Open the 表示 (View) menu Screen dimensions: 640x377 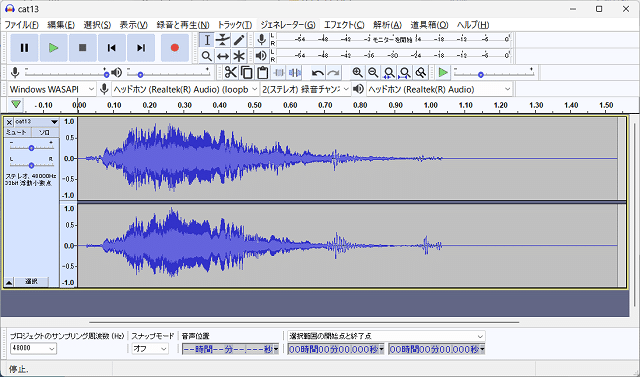[133, 24]
